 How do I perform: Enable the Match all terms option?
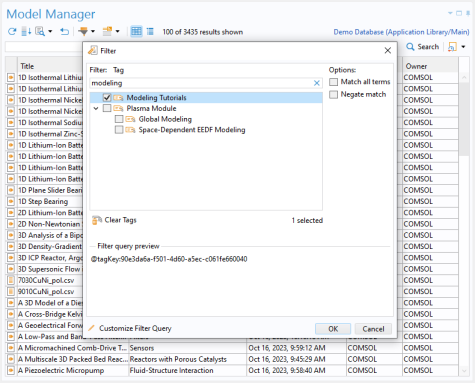click(333, 82)
